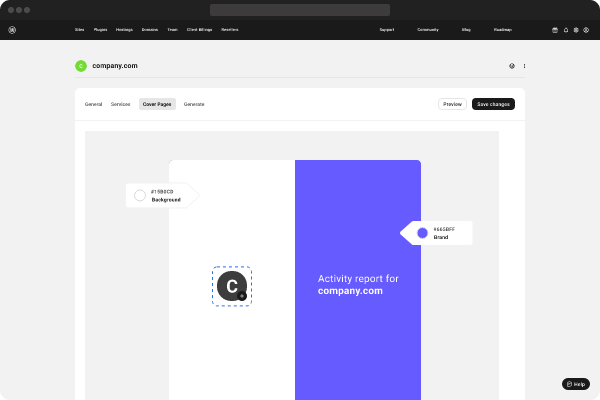The height and width of the screenshot is (400, 600).
Task: Click the icon left of the three-dot menu
Action: click(512, 66)
